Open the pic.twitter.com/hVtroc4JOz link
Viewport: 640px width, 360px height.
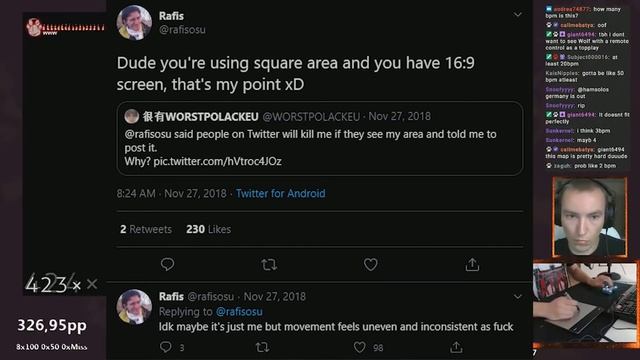click(218, 162)
